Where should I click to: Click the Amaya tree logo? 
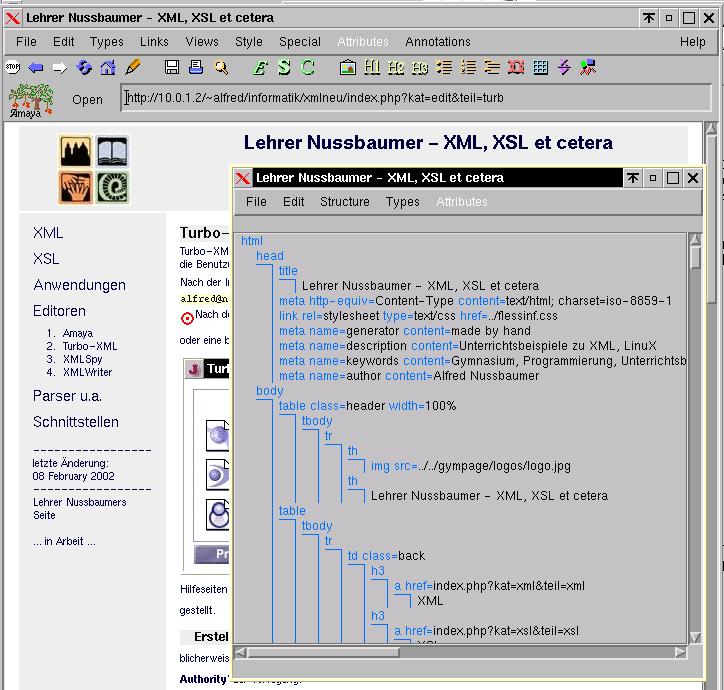pyautogui.click(x=31, y=100)
